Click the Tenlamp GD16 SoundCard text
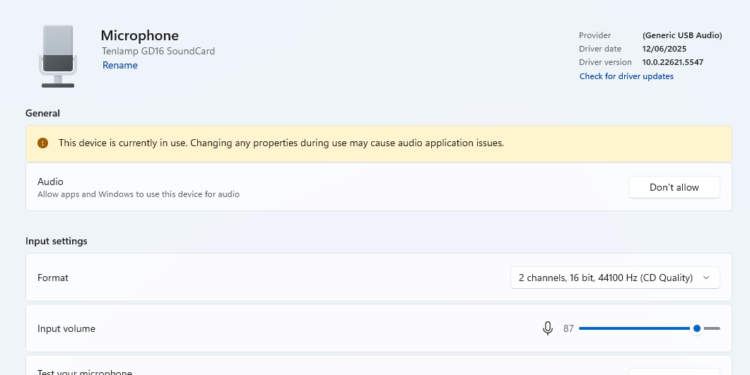Screen dimensions: 750x375 click(158, 51)
